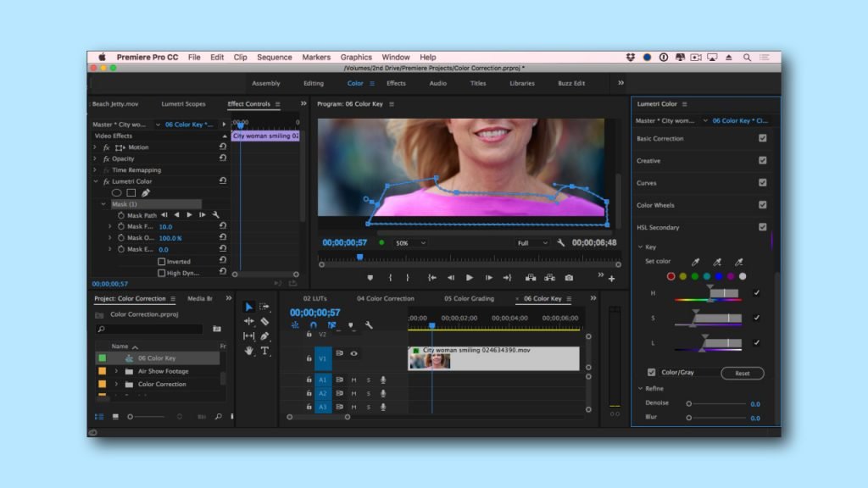Open the 05 Color Grading sequence tab
Screen dimensions: 868x488
[469, 298]
